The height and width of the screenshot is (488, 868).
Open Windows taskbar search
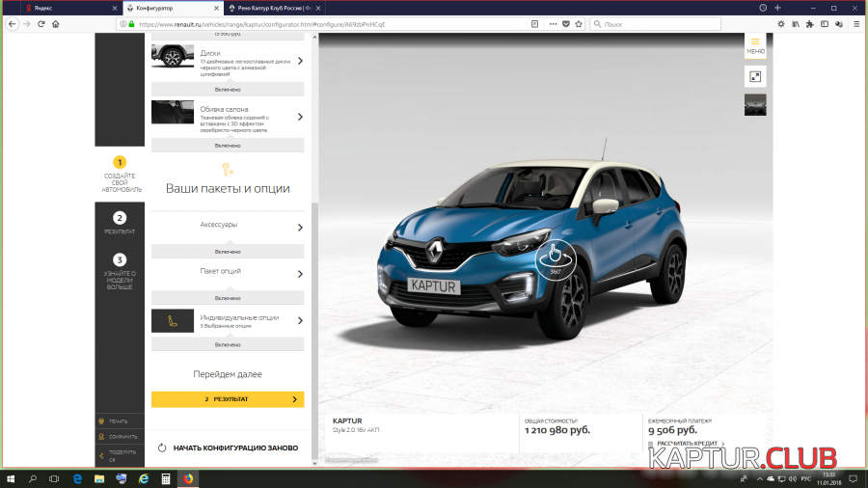coord(32,478)
